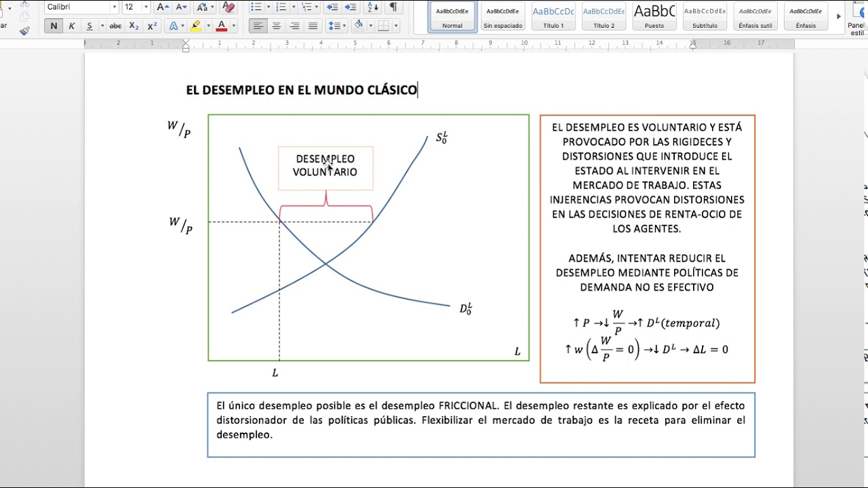Click the shading paint bucket icon
The height and width of the screenshot is (488, 868).
pos(359,26)
